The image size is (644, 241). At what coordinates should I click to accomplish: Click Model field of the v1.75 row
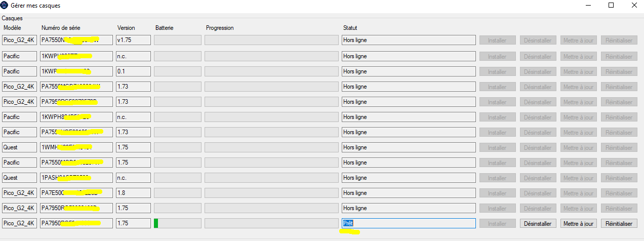point(20,40)
